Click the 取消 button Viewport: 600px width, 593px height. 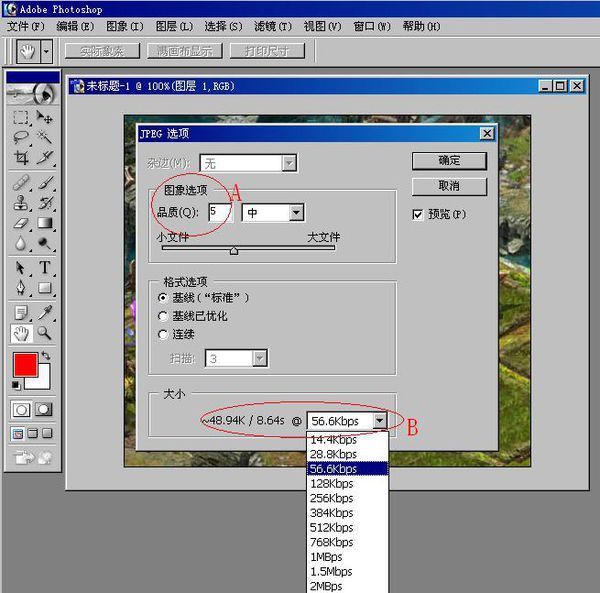tap(449, 187)
